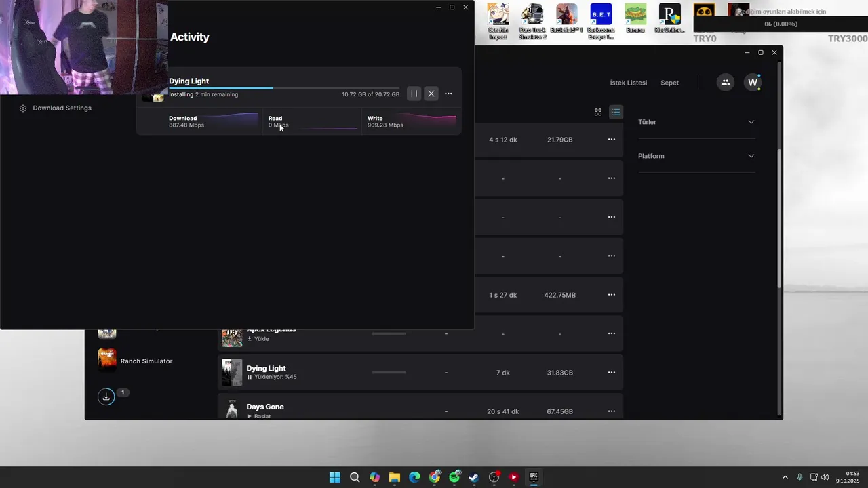Open more options for Dying Light download
Viewport: 868px width, 488px height.
point(448,94)
